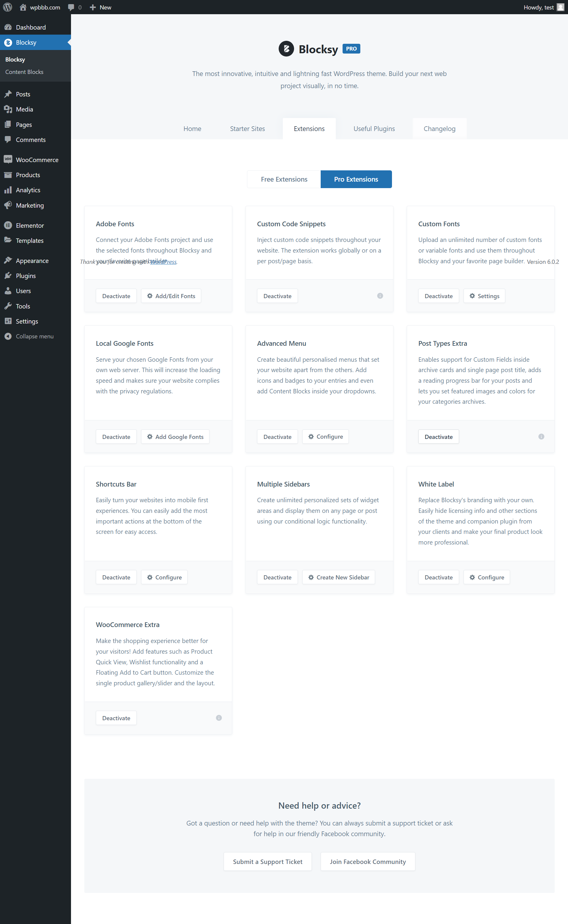
Task: Click the WordPress logo in the admin bar
Action: click(x=7, y=7)
